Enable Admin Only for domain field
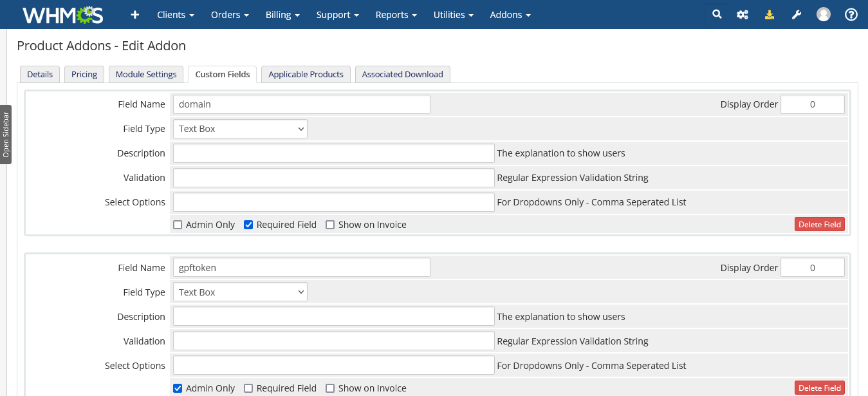Viewport: 868px width, 396px height. [178, 225]
